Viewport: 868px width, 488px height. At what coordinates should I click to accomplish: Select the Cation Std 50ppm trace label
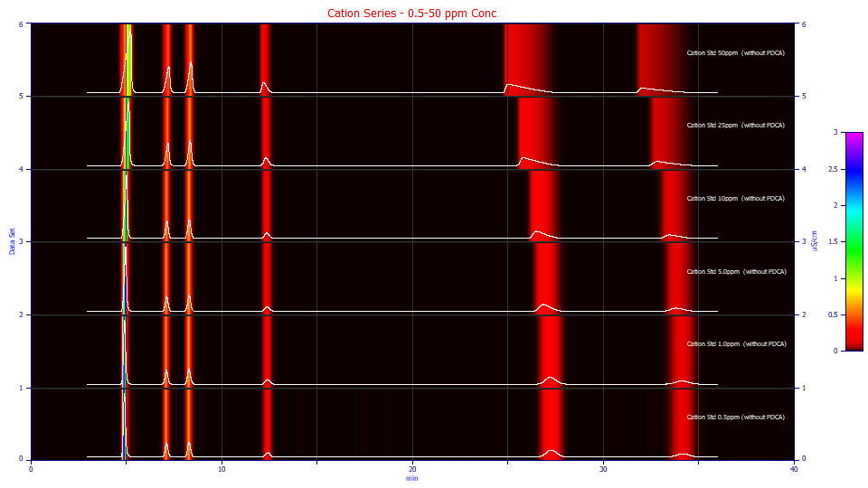736,53
